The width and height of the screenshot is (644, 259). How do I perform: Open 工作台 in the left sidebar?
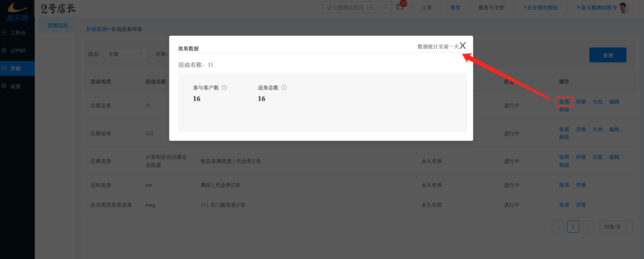pyautogui.click(x=17, y=33)
